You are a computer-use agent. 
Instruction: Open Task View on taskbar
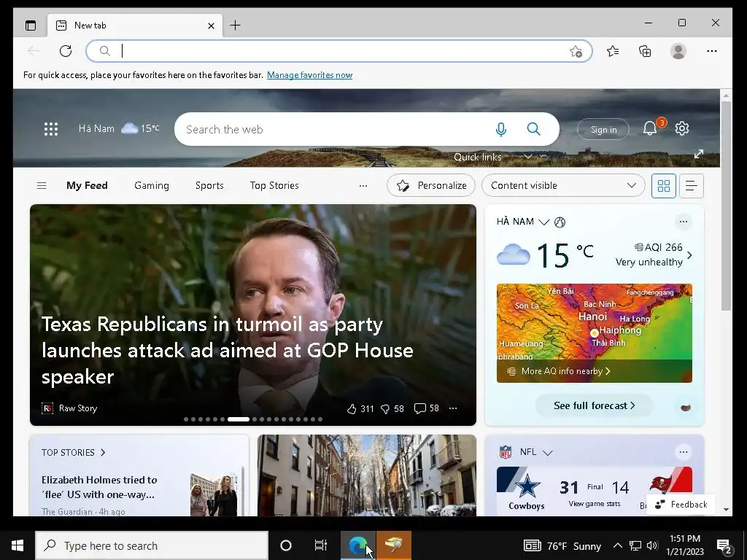tap(321, 545)
